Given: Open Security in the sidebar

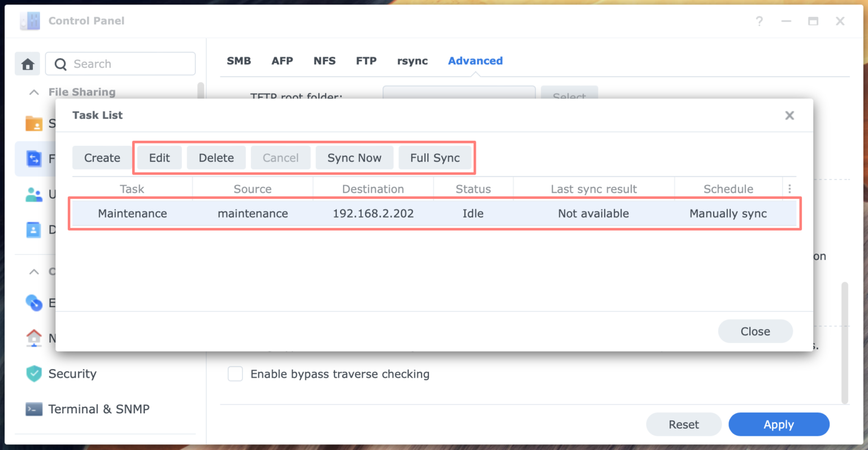Looking at the screenshot, I should 72,374.
